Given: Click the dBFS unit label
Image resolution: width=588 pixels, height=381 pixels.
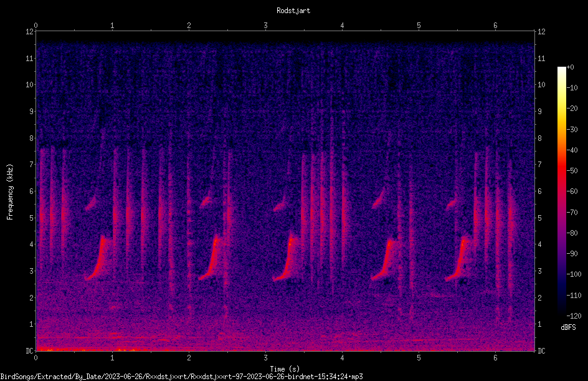Looking at the screenshot, I should 568,327.
